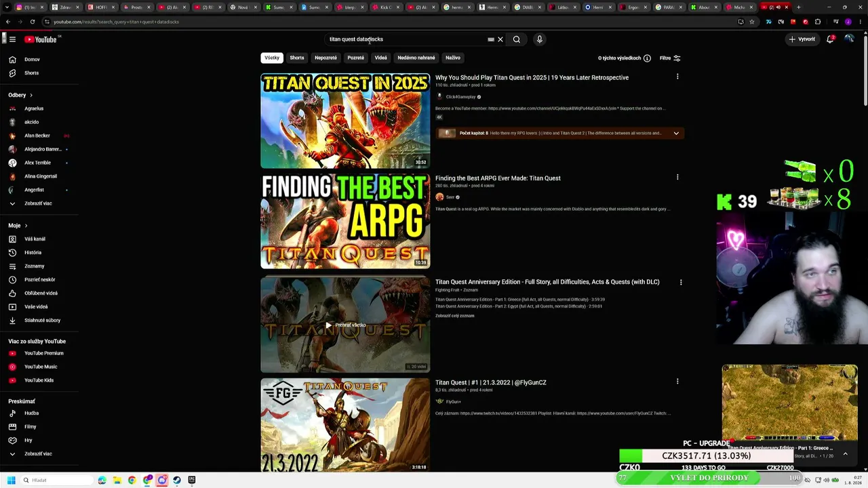Open the Windows Start menu
Image resolution: width=868 pixels, height=488 pixels.
(11, 481)
